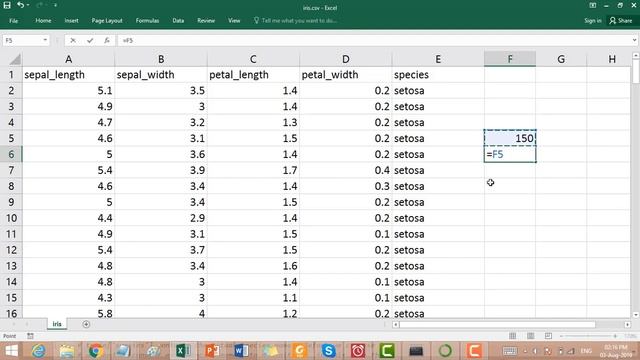Viewport: 640px width, 360px height.
Task: Select column C header
Action: pos(253,59)
